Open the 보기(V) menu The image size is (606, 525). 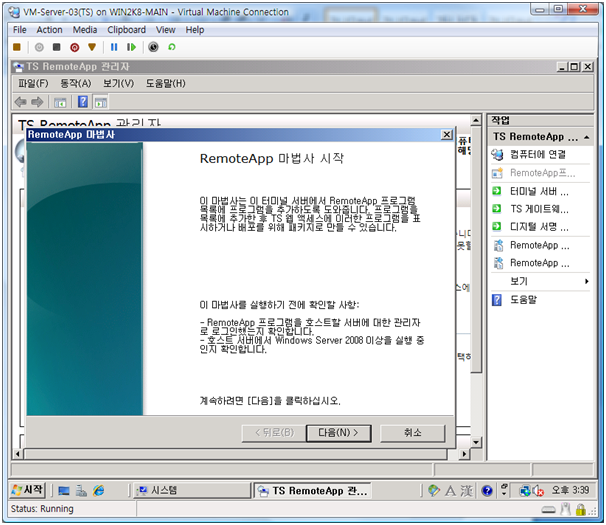118,83
